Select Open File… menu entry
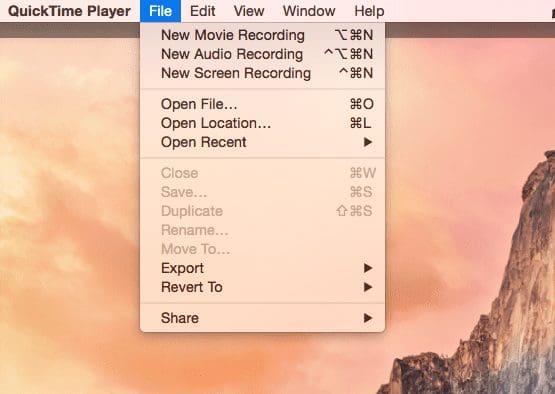 tap(263, 104)
